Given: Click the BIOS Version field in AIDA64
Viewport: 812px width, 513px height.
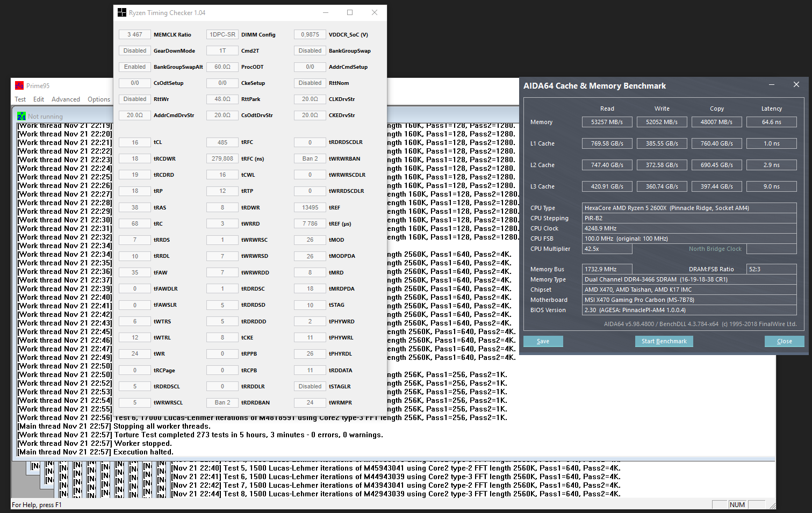Looking at the screenshot, I should pyautogui.click(x=689, y=310).
